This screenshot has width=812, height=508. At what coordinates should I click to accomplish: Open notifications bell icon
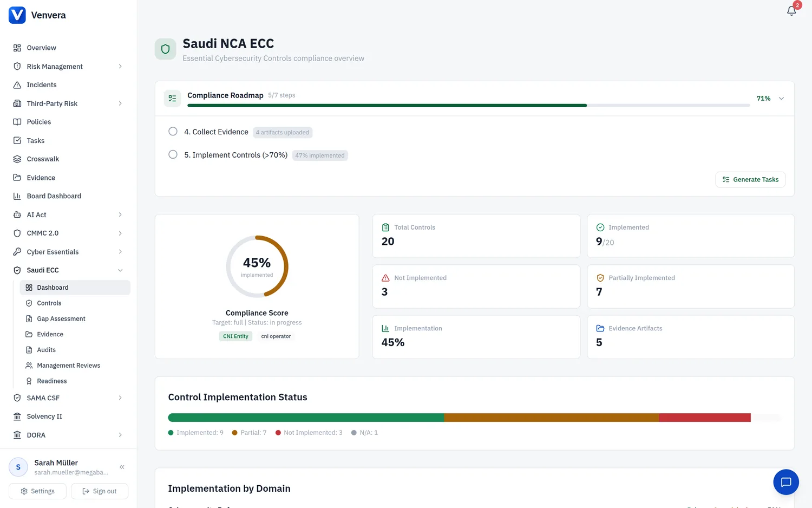[791, 10]
